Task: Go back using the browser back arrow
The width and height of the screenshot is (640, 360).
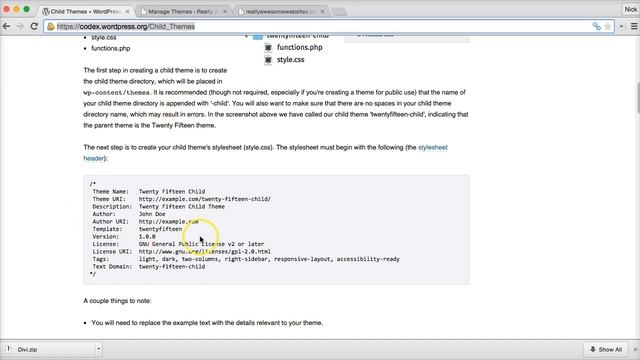Action: click(x=7, y=27)
